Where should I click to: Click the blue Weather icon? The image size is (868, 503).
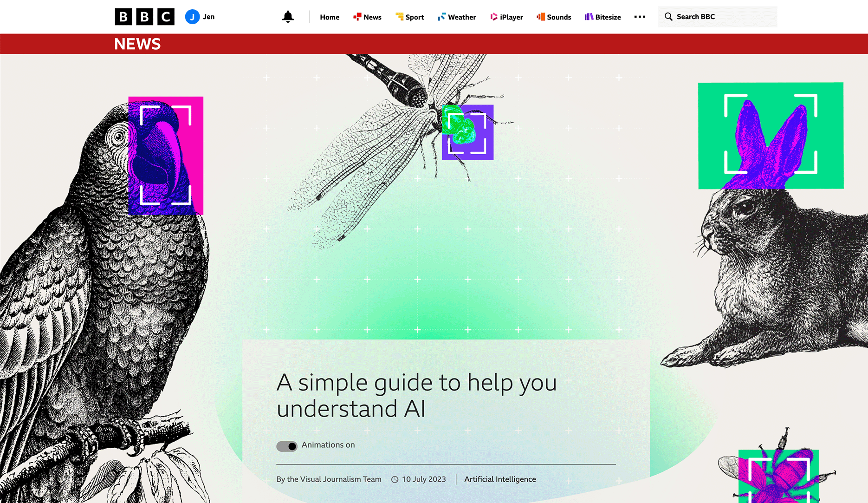click(441, 17)
